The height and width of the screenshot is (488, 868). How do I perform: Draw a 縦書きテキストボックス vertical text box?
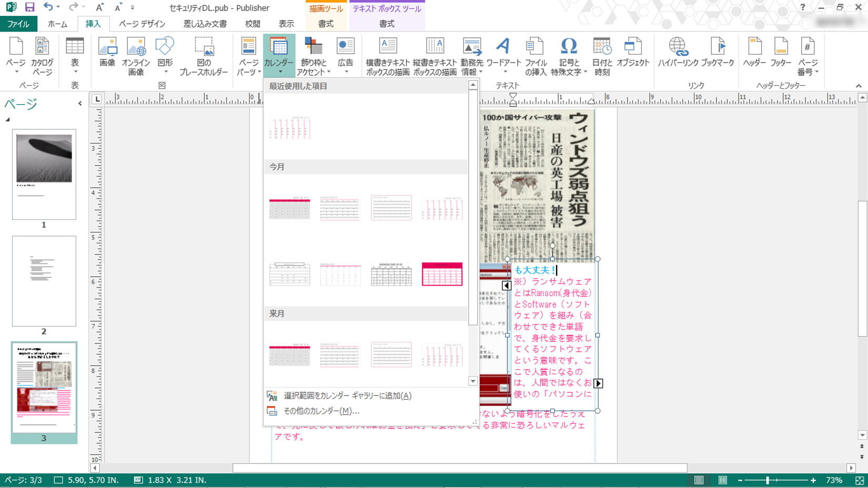(435, 56)
